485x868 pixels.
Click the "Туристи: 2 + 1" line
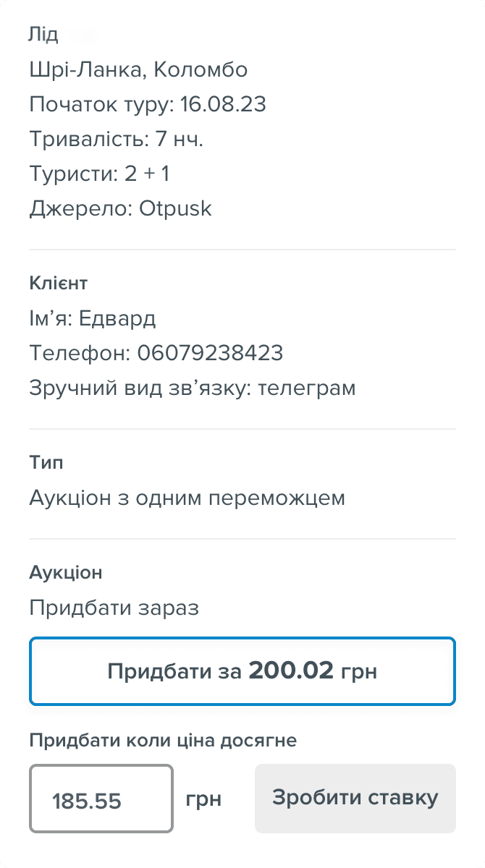tap(99, 174)
